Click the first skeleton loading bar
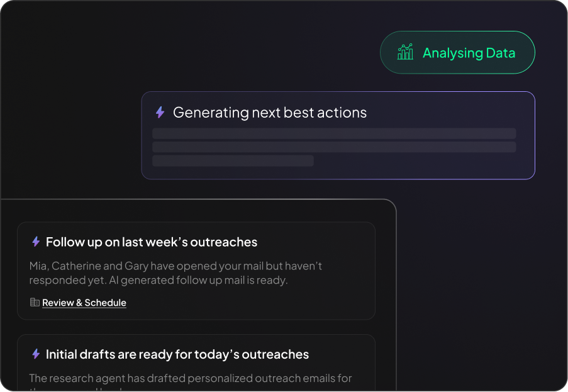The image size is (568, 392). [334, 133]
